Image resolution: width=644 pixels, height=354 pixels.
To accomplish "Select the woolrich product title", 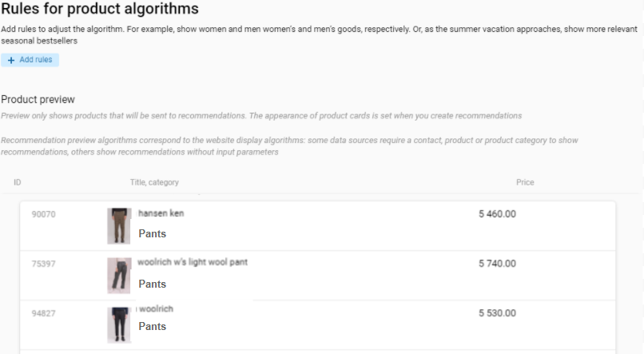I will point(156,308).
